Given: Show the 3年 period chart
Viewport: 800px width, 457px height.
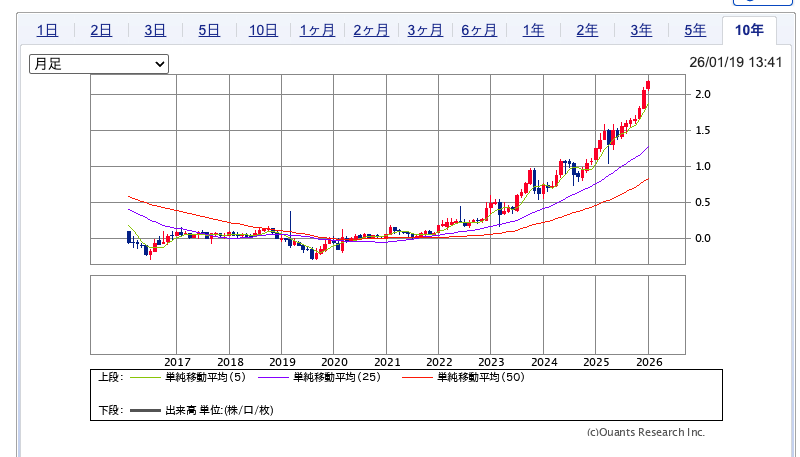Looking at the screenshot, I should [x=641, y=30].
